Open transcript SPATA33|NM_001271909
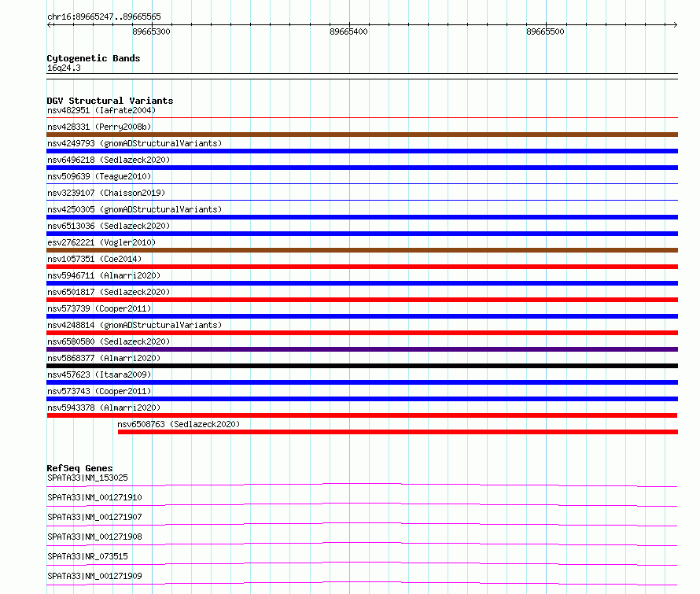 pos(94,576)
